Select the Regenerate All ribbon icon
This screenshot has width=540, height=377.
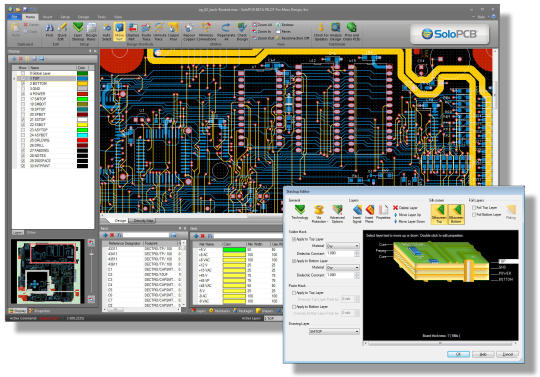pos(226,31)
